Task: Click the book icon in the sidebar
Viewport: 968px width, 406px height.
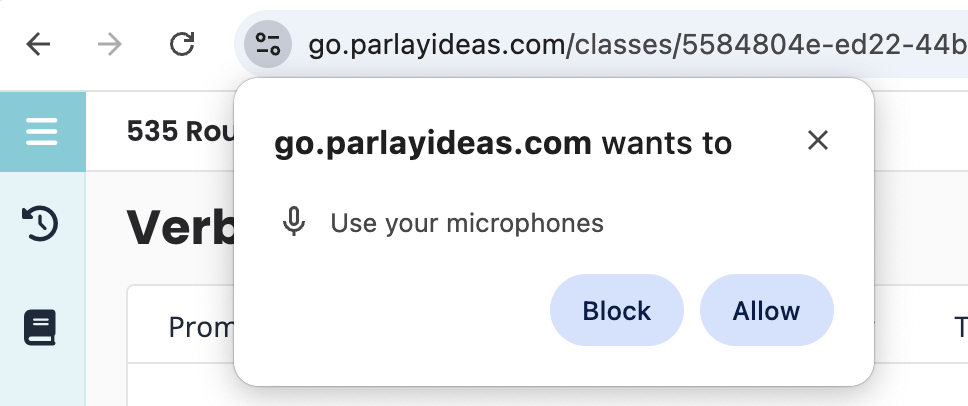Action: tap(40, 328)
